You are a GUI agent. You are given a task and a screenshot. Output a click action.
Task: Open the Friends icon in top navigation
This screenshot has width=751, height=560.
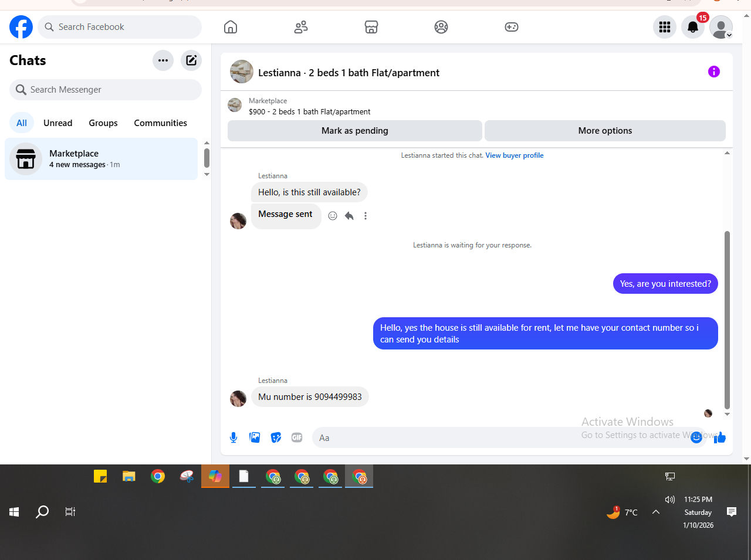pyautogui.click(x=301, y=27)
